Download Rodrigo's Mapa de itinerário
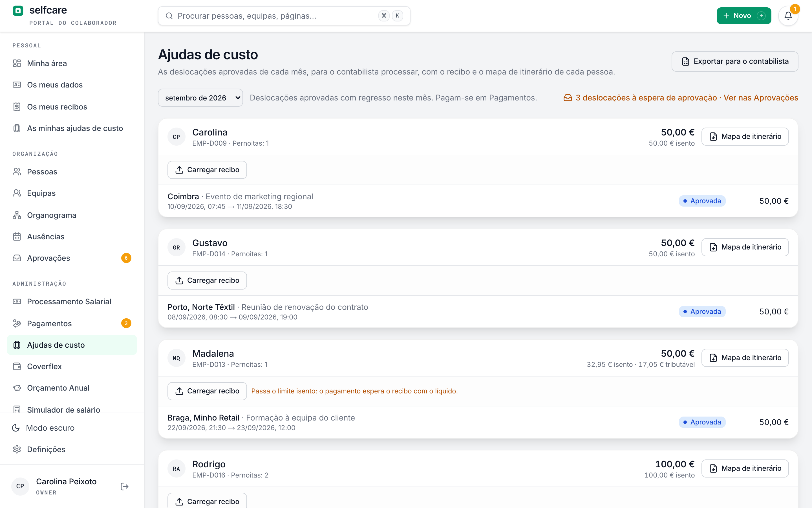 click(x=745, y=468)
